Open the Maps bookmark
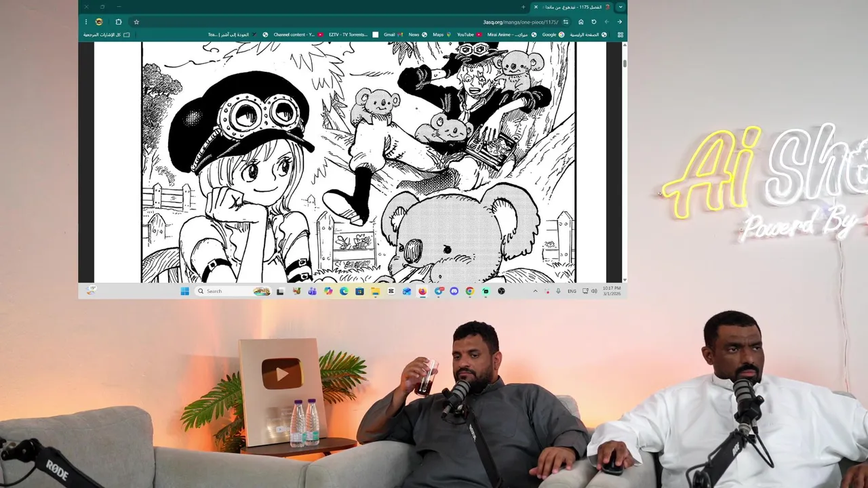The image size is (868, 488). click(442, 35)
